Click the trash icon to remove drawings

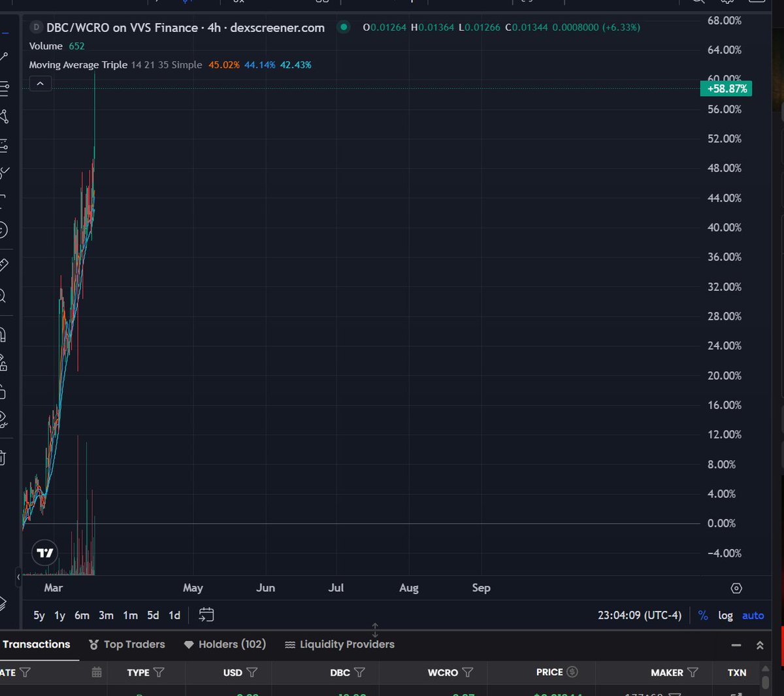point(3,458)
